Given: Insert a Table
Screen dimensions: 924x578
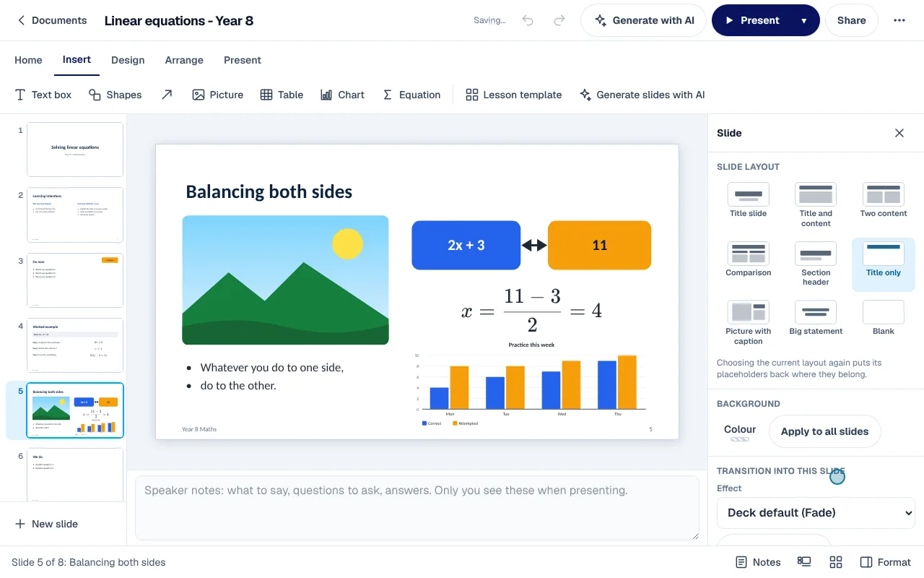Looking at the screenshot, I should 282,95.
